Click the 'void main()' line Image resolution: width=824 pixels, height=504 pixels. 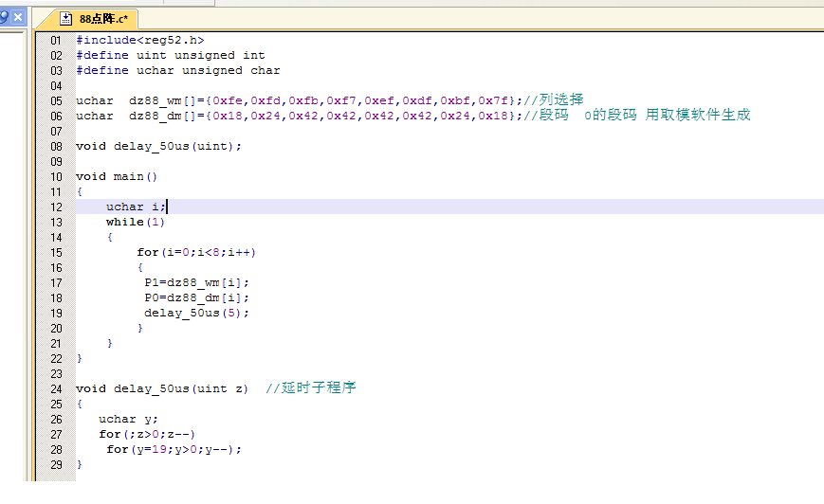click(117, 176)
